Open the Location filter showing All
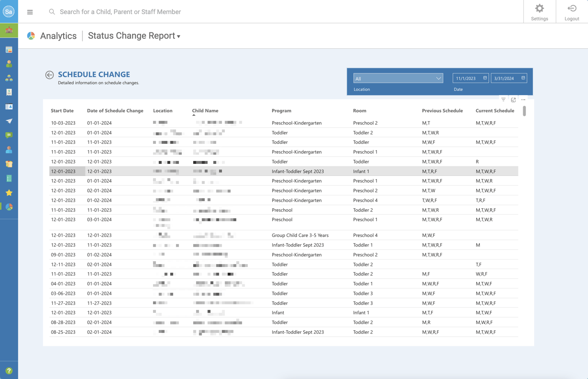Viewport: 588px width, 379px height. point(397,78)
